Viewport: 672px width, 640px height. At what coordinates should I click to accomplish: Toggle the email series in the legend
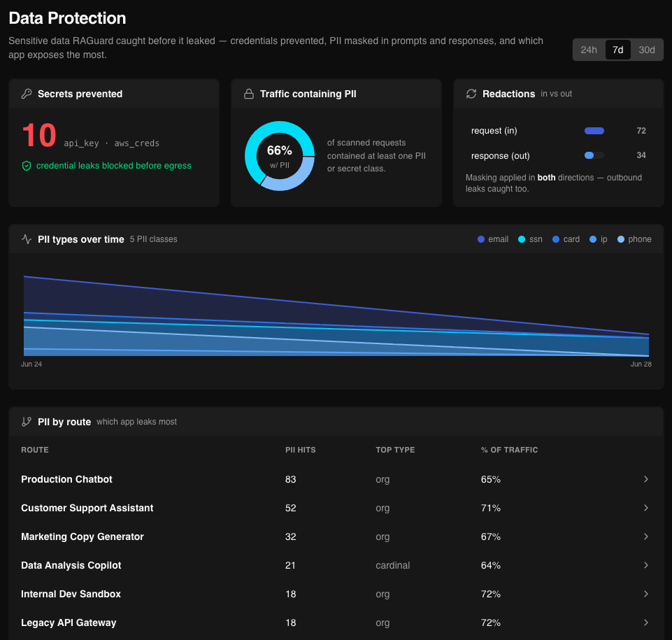coord(493,239)
